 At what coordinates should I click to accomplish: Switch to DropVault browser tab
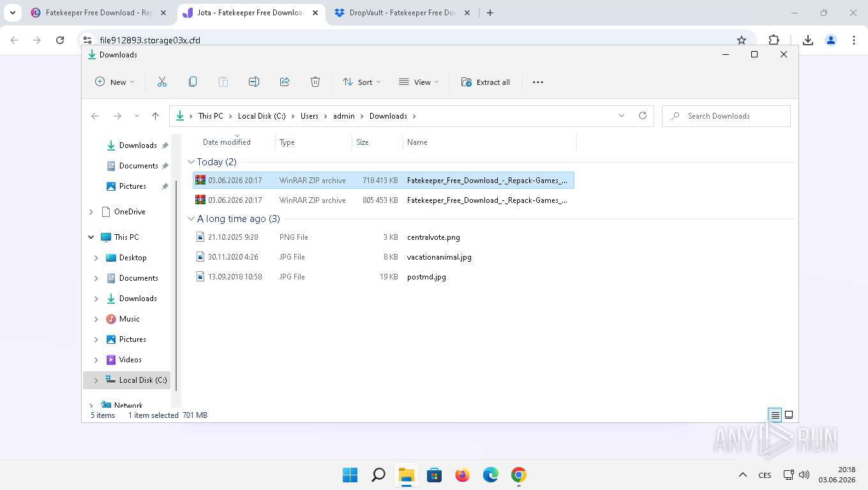[x=402, y=13]
